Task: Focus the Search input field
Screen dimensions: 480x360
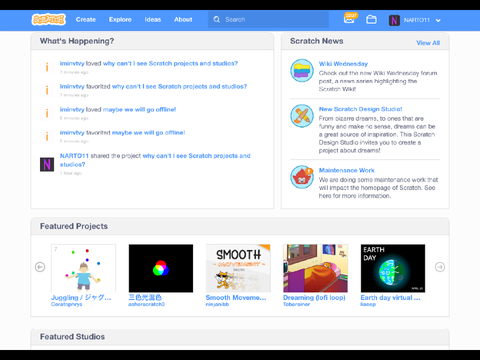Action: click(x=269, y=20)
